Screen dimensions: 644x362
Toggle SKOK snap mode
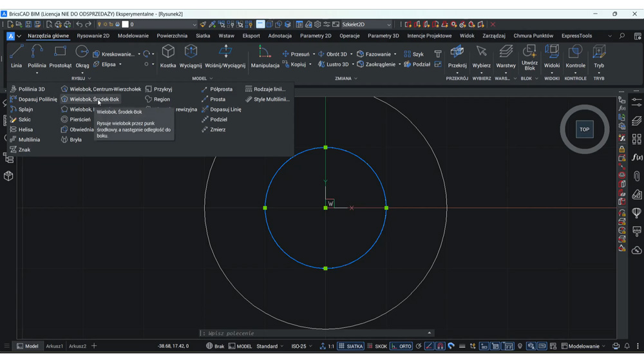(x=377, y=346)
